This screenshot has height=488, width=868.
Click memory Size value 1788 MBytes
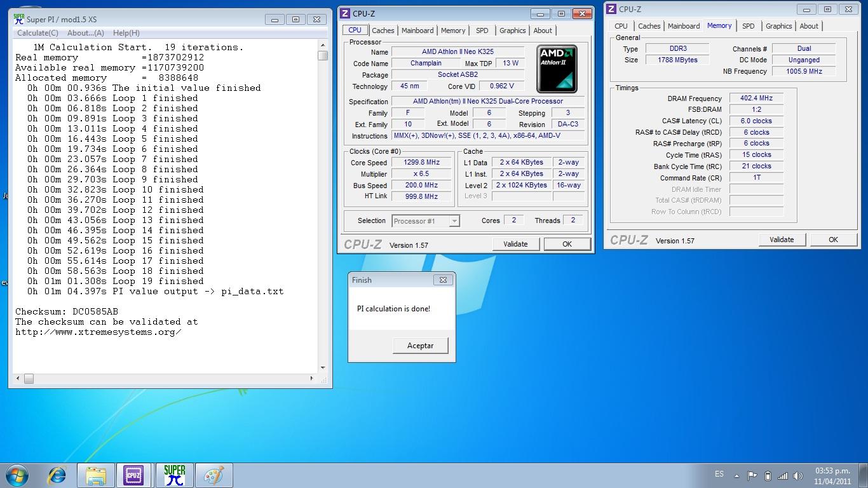[678, 60]
